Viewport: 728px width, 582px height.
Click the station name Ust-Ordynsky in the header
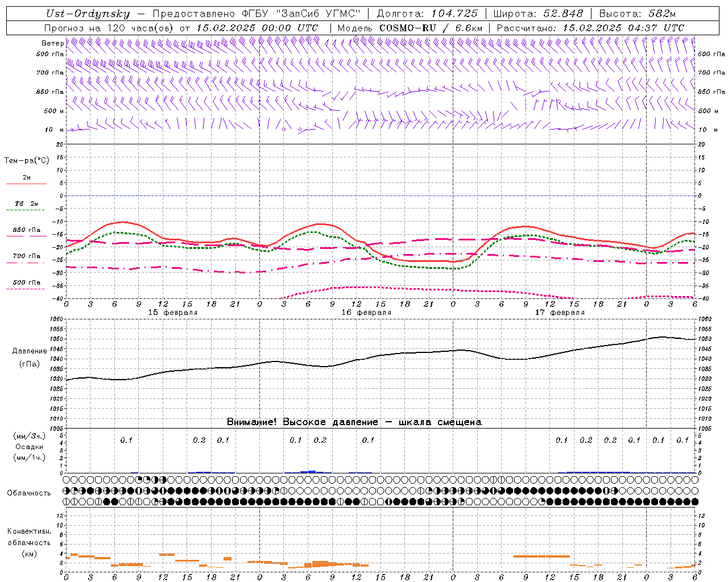[x=88, y=14]
